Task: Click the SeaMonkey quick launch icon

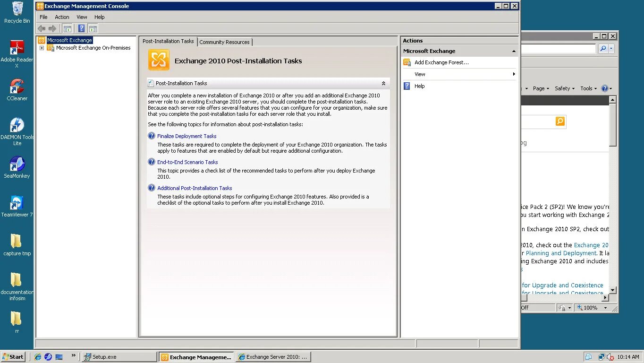Action: click(x=48, y=357)
